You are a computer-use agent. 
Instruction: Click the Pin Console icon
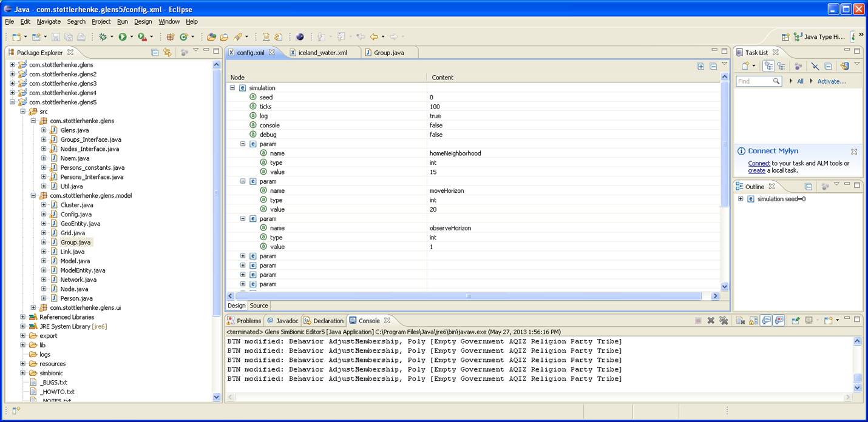pos(796,320)
